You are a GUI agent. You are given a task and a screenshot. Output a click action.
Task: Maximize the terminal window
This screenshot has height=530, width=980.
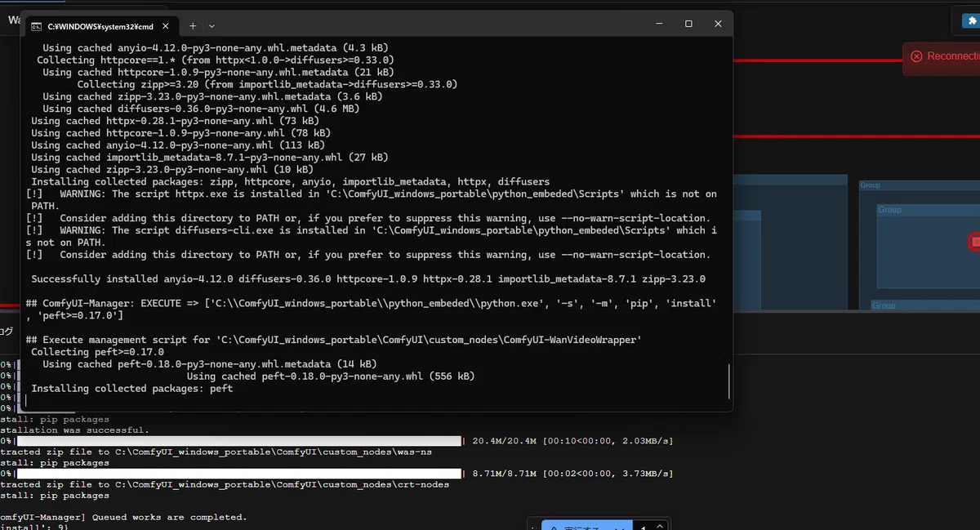tap(688, 24)
